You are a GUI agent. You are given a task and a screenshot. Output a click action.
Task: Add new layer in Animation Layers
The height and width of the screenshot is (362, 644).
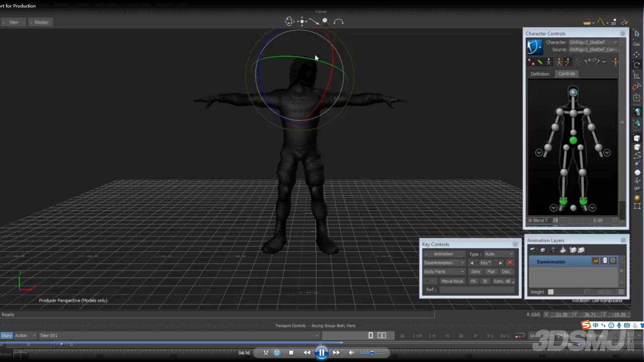pyautogui.click(x=533, y=250)
